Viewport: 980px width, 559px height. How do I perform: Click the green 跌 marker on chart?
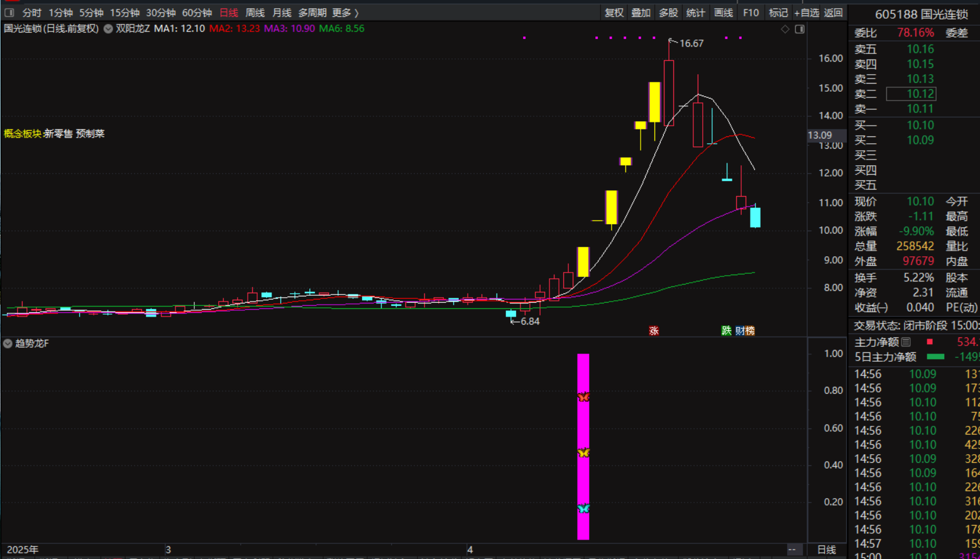point(726,330)
